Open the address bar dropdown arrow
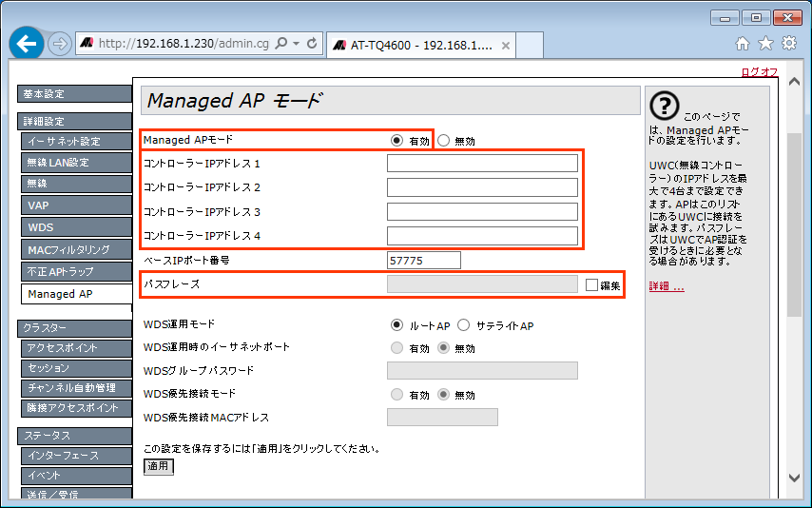This screenshot has height=508, width=812. 297,44
